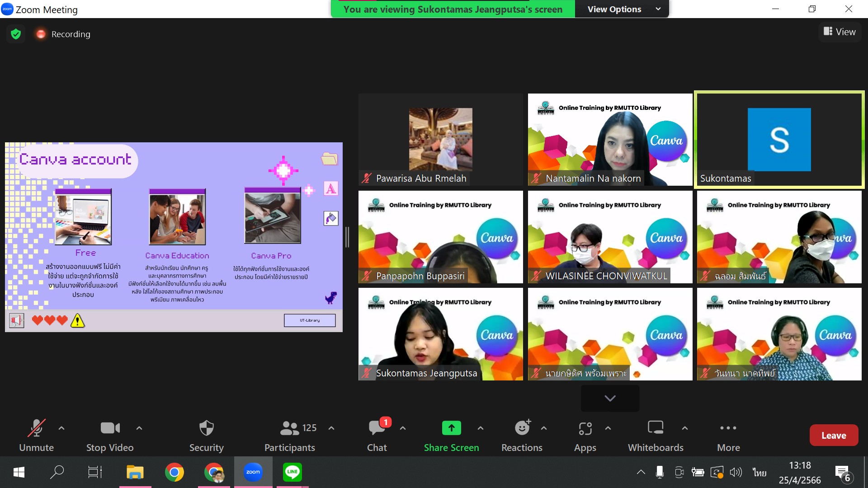The width and height of the screenshot is (868, 488).
Task: Open Security shield menu
Action: [x=207, y=436]
